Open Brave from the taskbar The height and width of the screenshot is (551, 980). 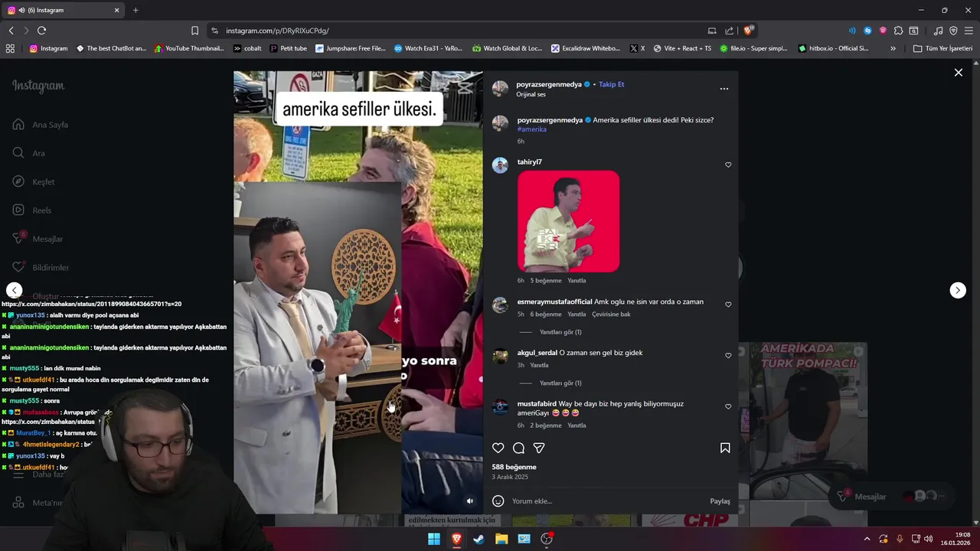point(456,539)
